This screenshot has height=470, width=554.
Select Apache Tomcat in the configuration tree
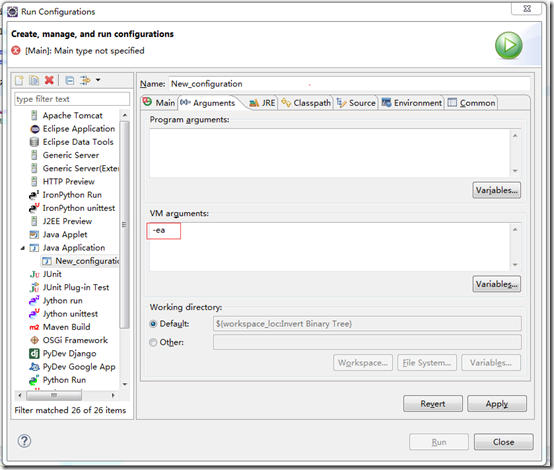[x=72, y=116]
